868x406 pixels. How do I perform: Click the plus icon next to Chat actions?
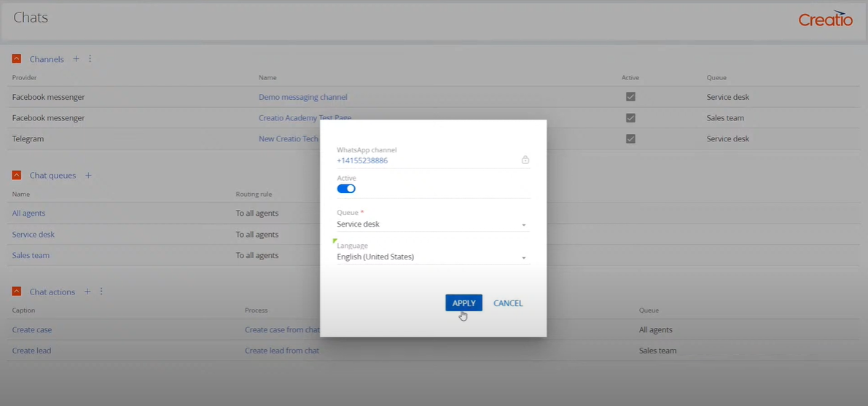click(x=87, y=292)
